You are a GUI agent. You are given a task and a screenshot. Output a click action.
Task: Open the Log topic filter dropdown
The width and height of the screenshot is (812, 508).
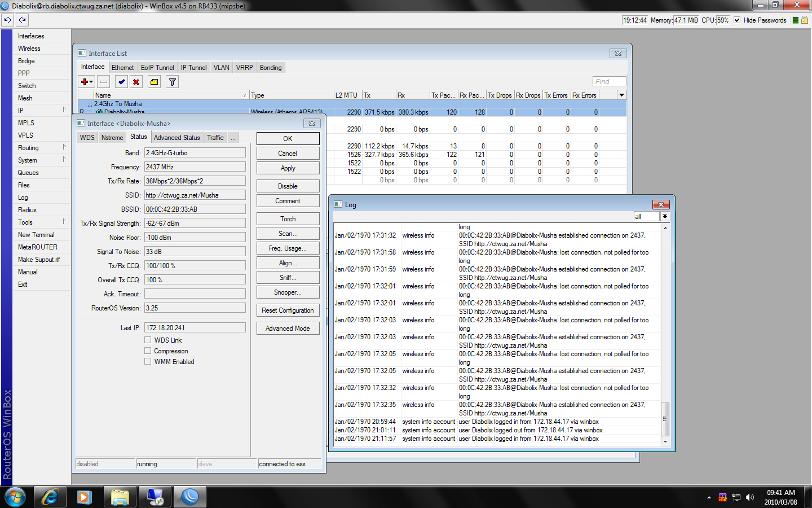665,217
